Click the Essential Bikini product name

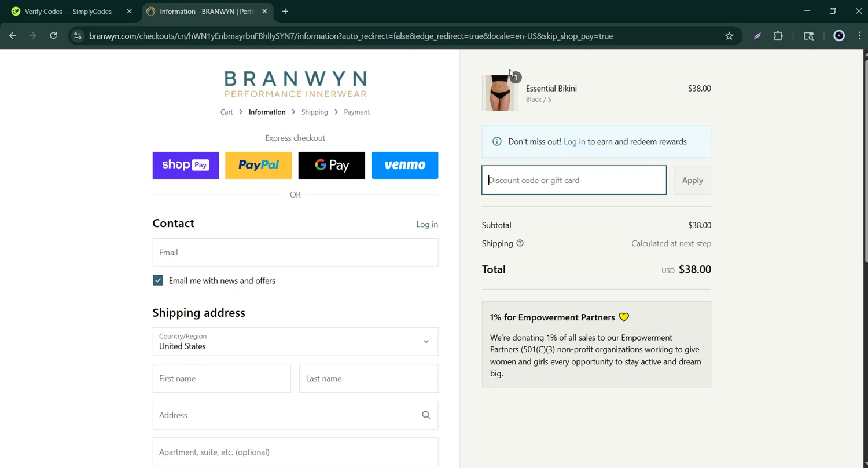[551, 88]
